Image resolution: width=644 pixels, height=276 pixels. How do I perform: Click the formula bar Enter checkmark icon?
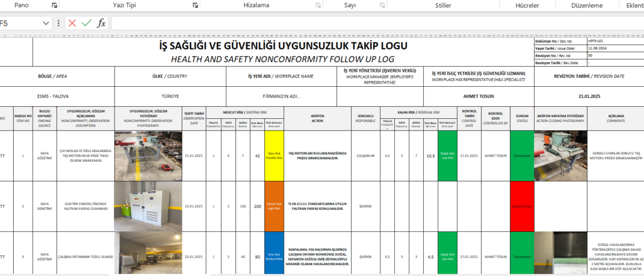86,23
